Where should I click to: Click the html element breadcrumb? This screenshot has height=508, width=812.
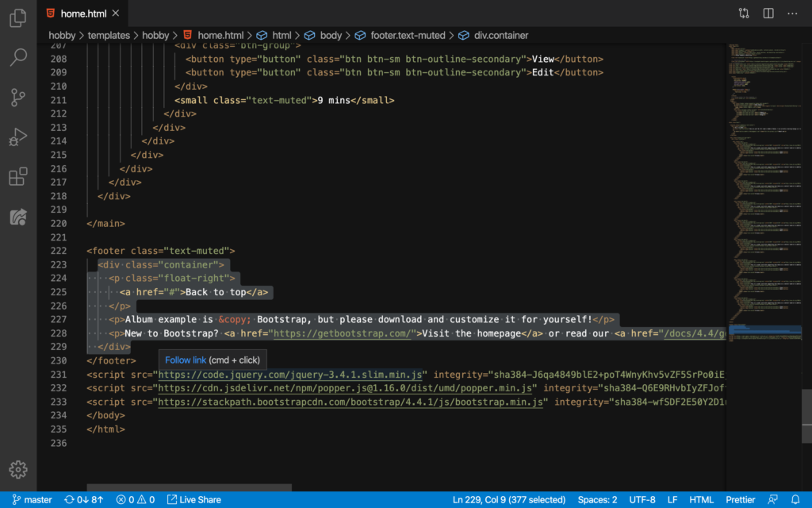(282, 35)
